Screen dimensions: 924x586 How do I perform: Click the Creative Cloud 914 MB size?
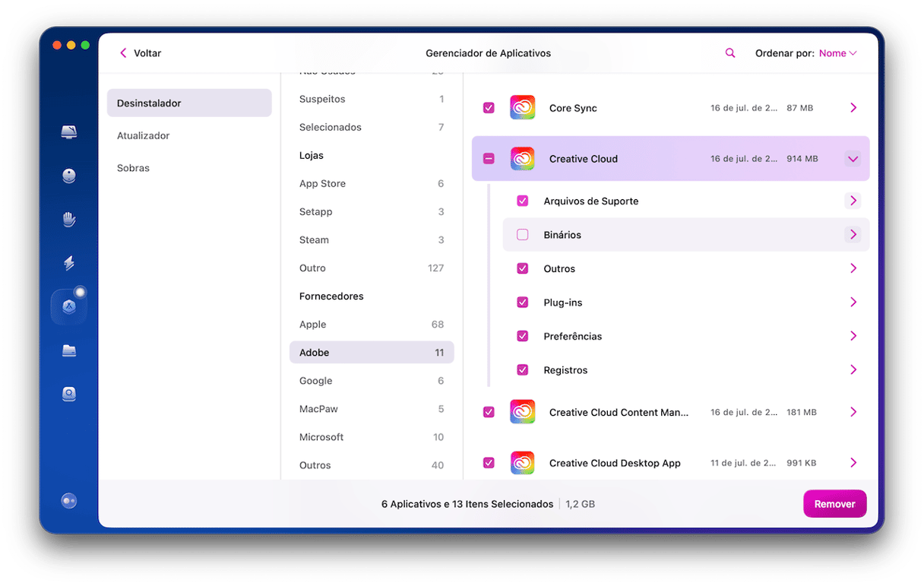(802, 159)
